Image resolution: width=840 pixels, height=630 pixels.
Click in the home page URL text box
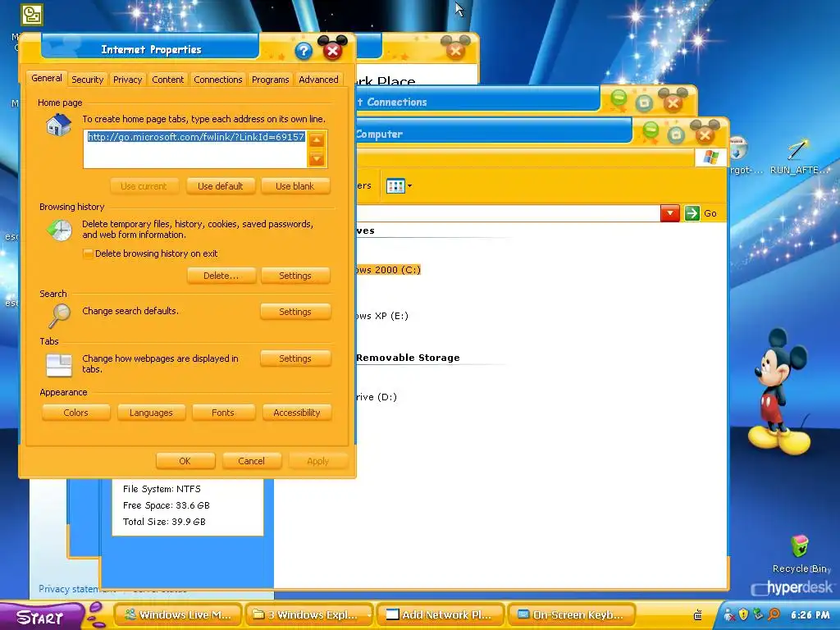click(195, 149)
